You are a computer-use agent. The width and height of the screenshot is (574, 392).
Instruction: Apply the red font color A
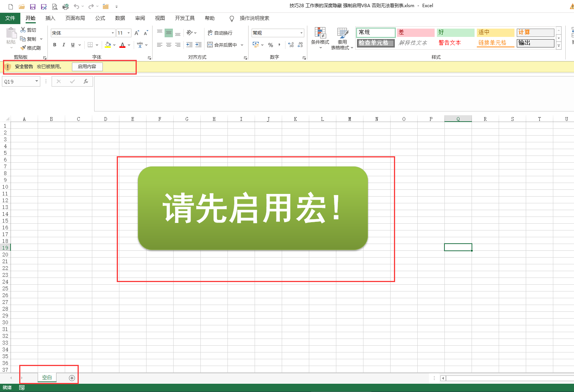(122, 45)
